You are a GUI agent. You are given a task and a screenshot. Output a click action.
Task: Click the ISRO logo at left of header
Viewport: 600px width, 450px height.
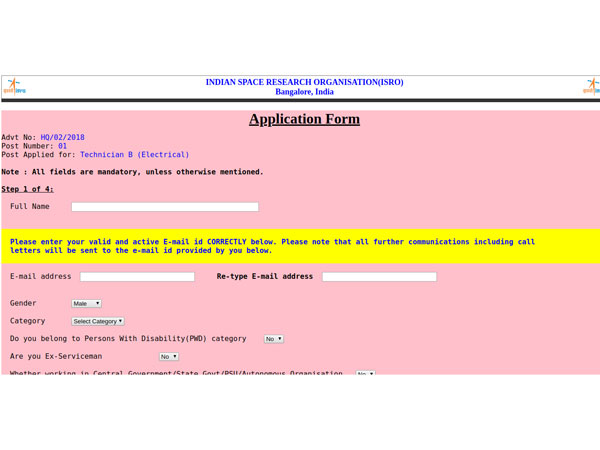coord(15,87)
